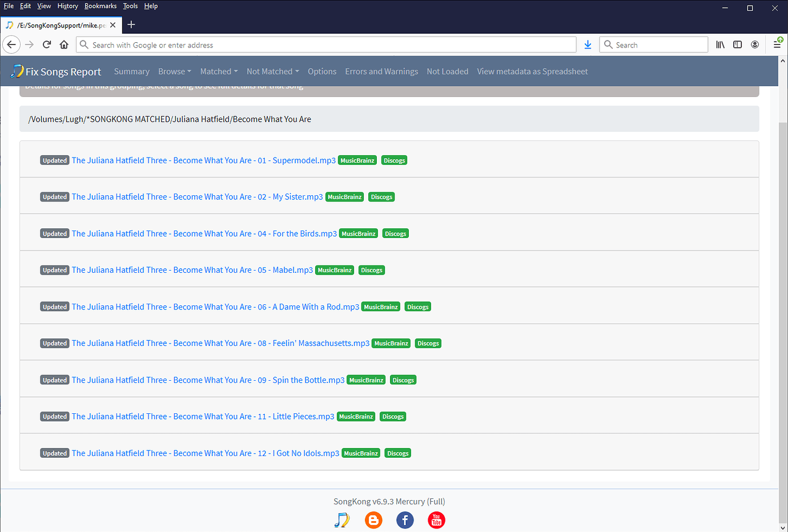Click MusicBrainz badge for For the Birds.mp3
Viewport: 788px width, 532px height.
[x=359, y=233]
